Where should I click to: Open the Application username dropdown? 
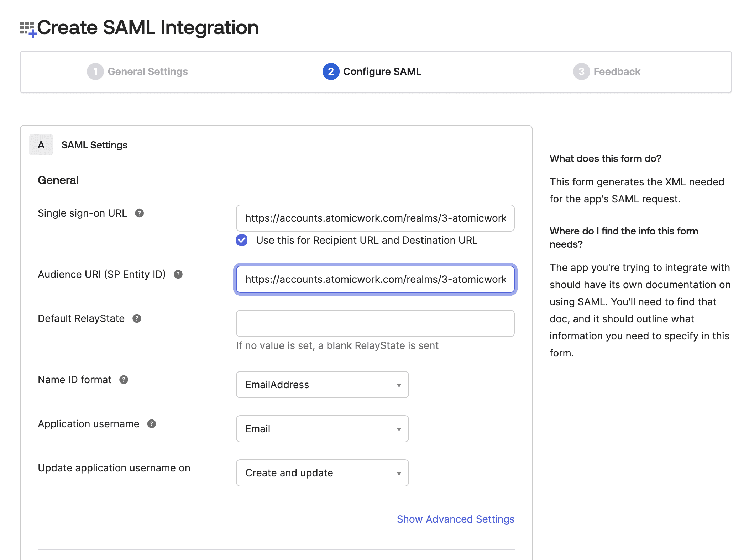pos(322,429)
